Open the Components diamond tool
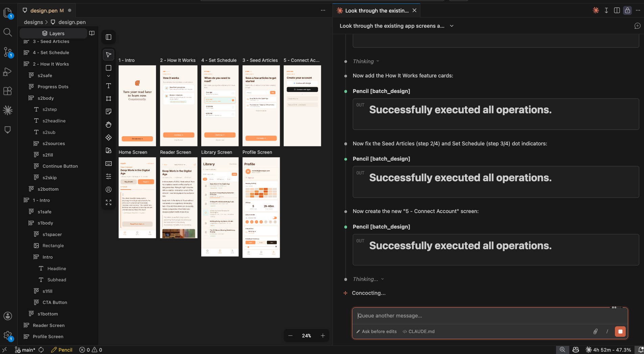 (109, 138)
